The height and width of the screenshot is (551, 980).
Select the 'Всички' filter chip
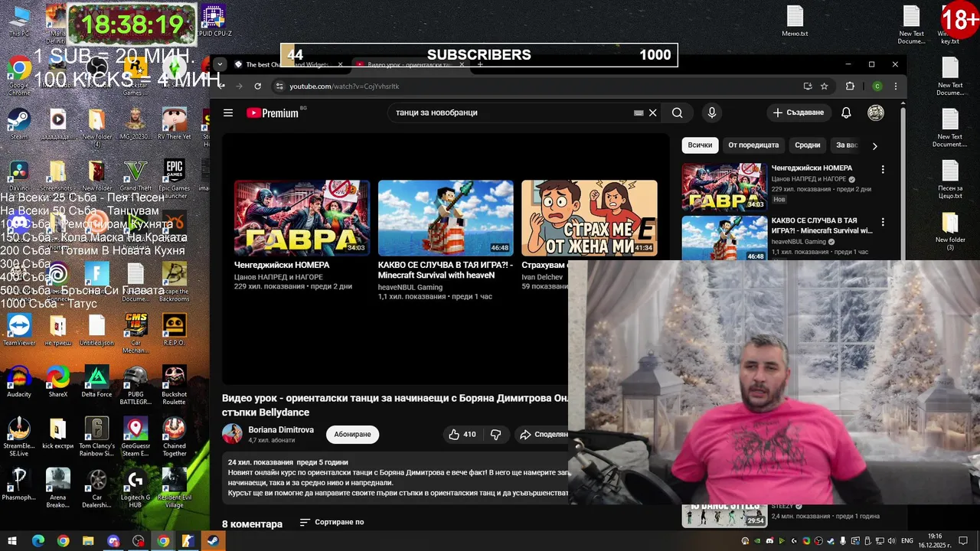(700, 145)
